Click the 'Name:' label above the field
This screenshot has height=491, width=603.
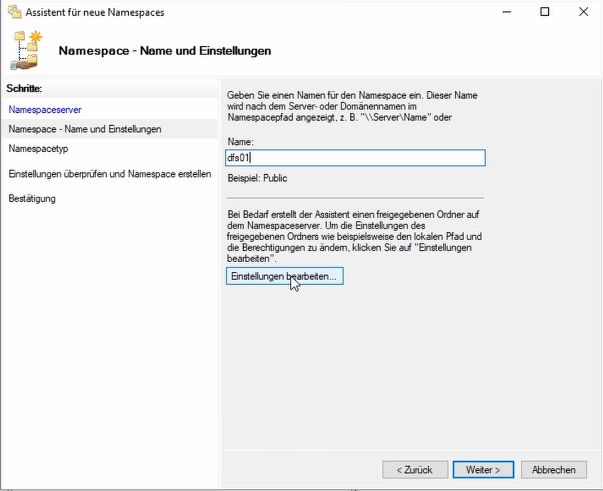coord(240,142)
